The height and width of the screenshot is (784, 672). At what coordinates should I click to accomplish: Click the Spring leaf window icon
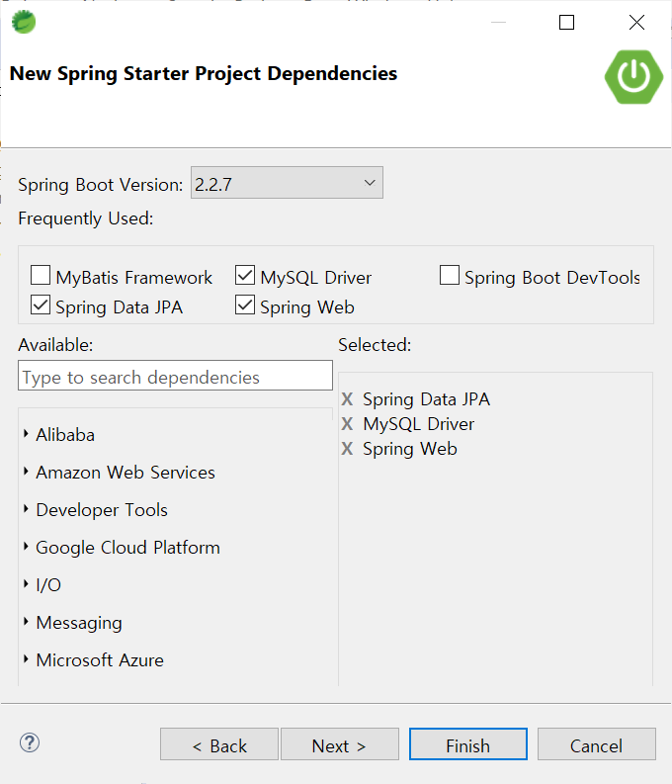point(24,22)
